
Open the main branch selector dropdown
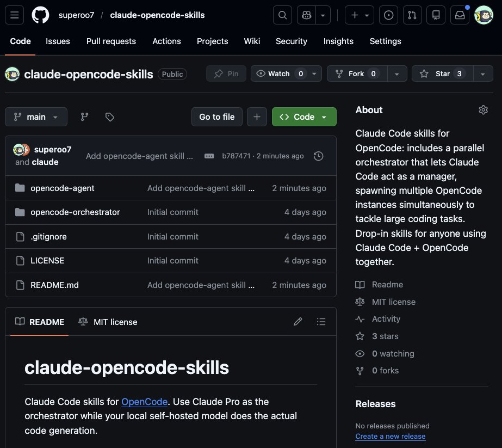coord(36,117)
